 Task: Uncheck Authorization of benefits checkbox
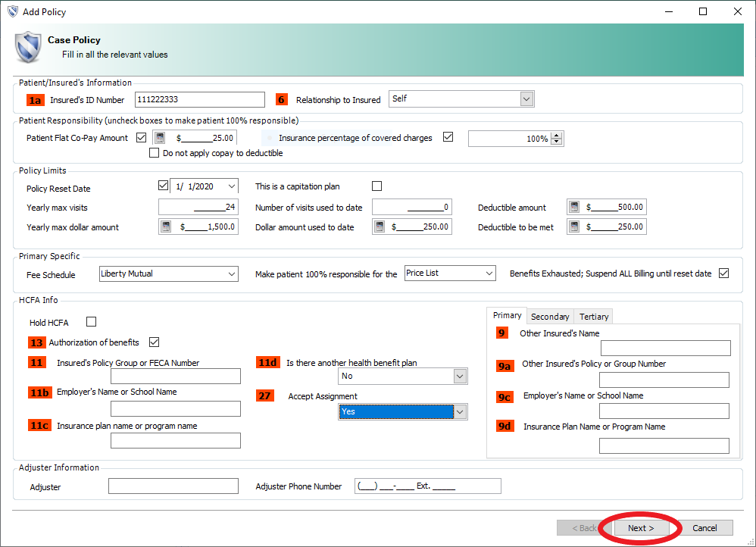[x=155, y=342]
